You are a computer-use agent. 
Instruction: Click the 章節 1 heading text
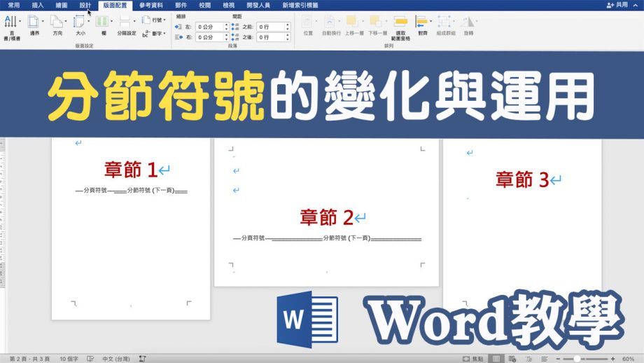point(131,170)
